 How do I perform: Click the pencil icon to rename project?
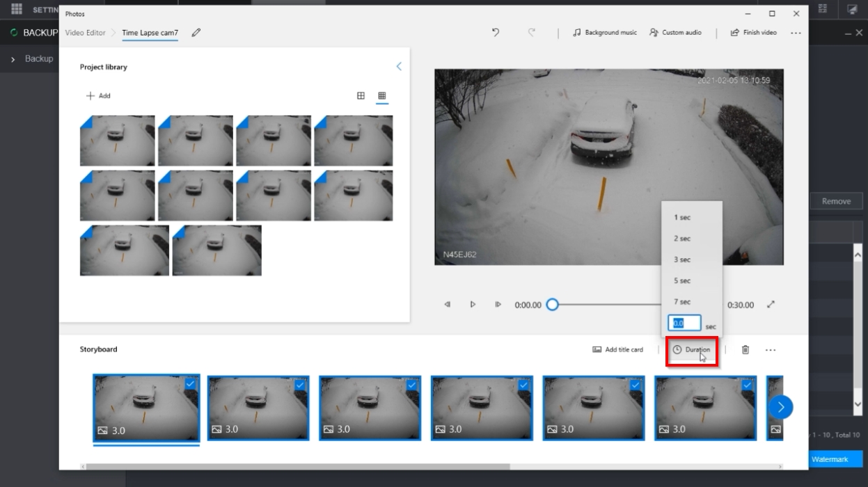[196, 33]
